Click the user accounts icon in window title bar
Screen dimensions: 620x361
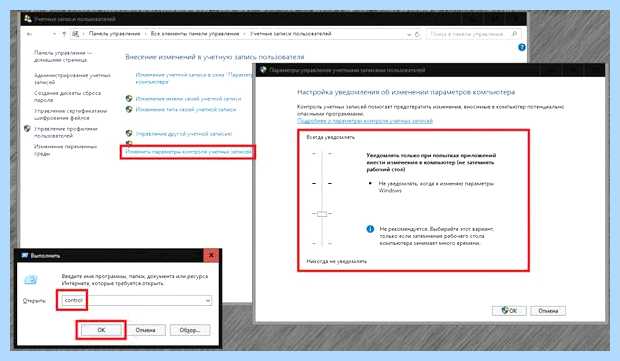pyautogui.click(x=27, y=19)
